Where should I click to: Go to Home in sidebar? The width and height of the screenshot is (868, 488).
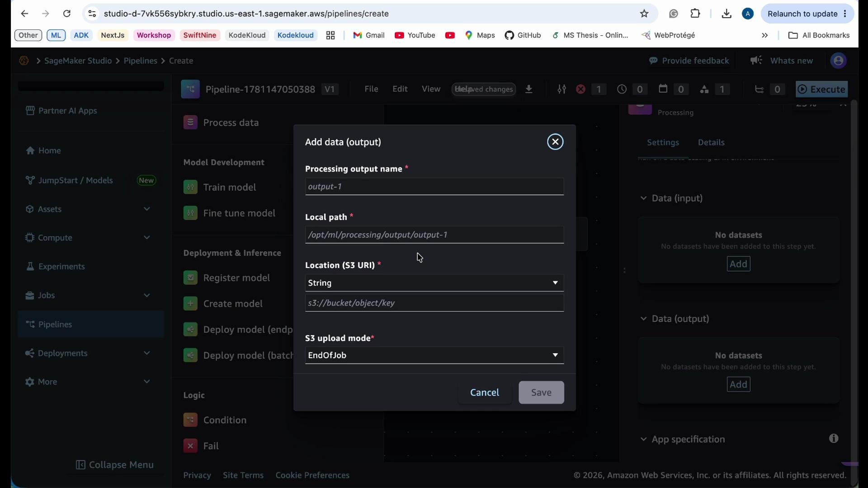[43, 150]
